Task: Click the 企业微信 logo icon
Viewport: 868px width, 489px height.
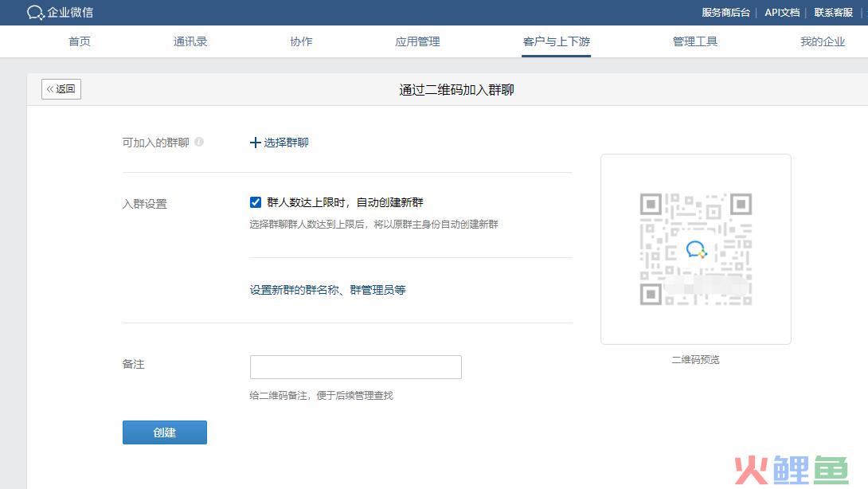Action: click(x=35, y=12)
